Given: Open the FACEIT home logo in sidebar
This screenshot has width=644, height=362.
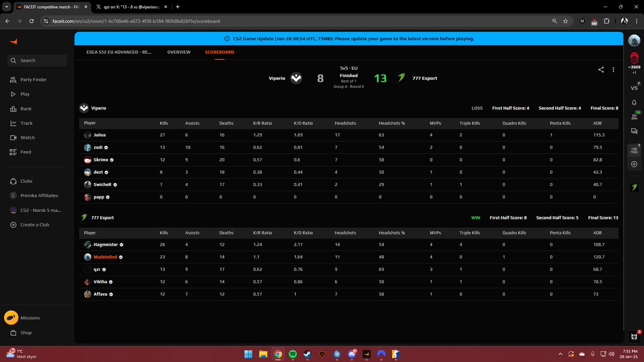Looking at the screenshot, I should click(13, 42).
